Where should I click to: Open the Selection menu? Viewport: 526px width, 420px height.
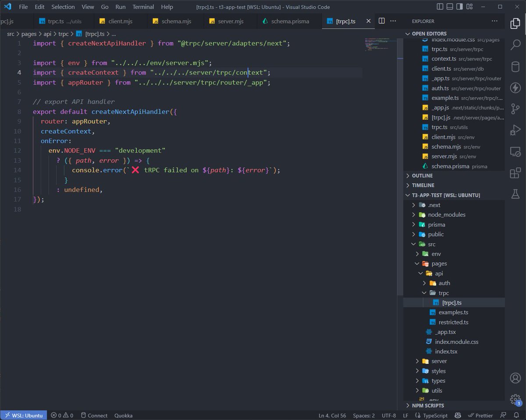63,7
